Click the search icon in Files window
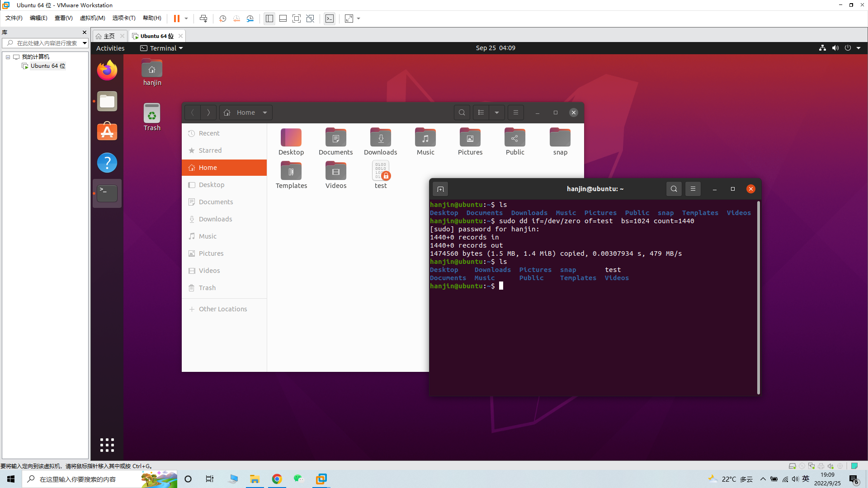The width and height of the screenshot is (868, 488). point(462,113)
